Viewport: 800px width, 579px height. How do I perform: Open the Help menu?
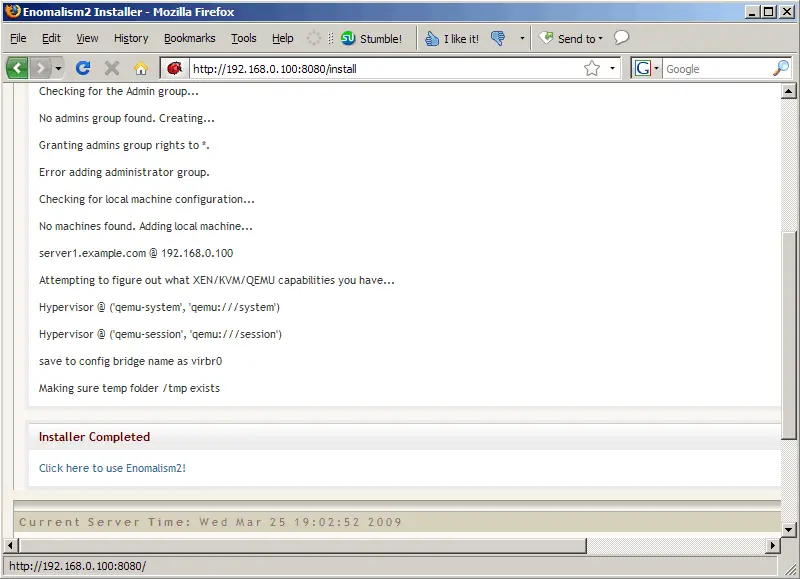pyautogui.click(x=283, y=38)
